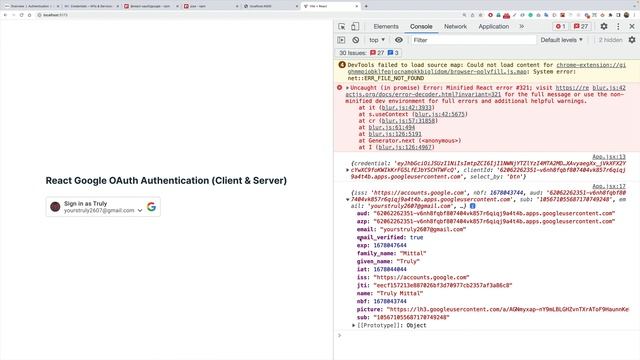Click the email_verified: true property
This screenshot has height=360, width=640.
pyautogui.click(x=390, y=237)
